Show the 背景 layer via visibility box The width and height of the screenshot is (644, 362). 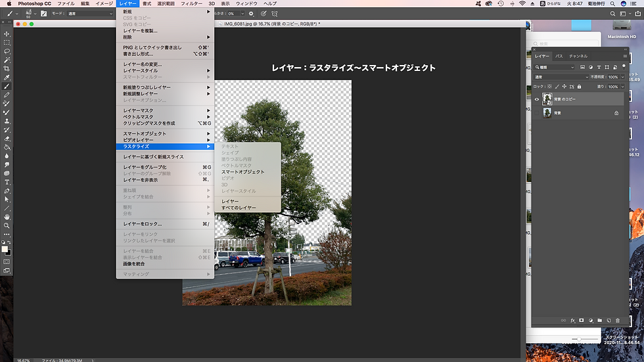[537, 113]
